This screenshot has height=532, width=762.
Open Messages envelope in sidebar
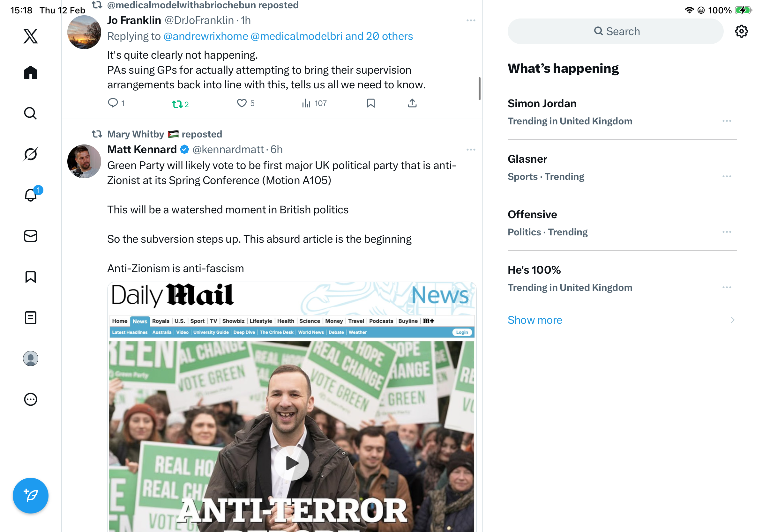[x=31, y=236]
